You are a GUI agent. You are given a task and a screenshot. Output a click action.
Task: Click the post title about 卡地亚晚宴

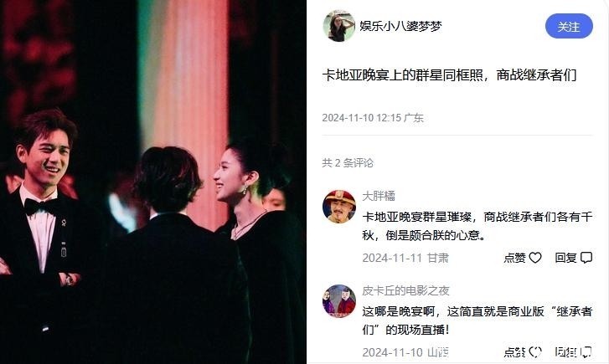tap(449, 75)
